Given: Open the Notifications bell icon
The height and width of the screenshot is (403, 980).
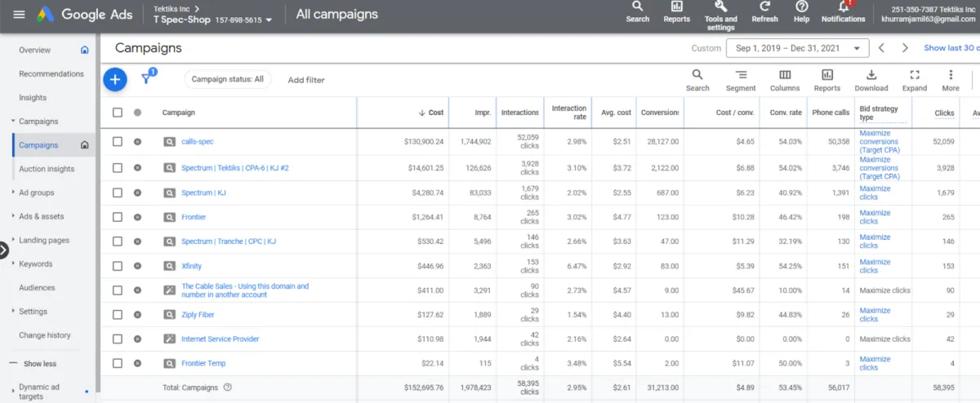Looking at the screenshot, I should (x=843, y=7).
